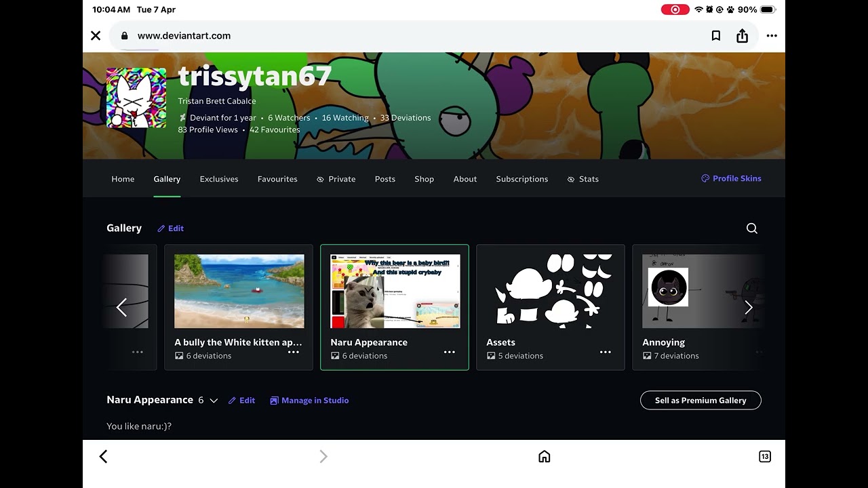The width and height of the screenshot is (868, 488).
Task: Open the Naru Appearance folder thumbnail
Action: [x=395, y=291]
